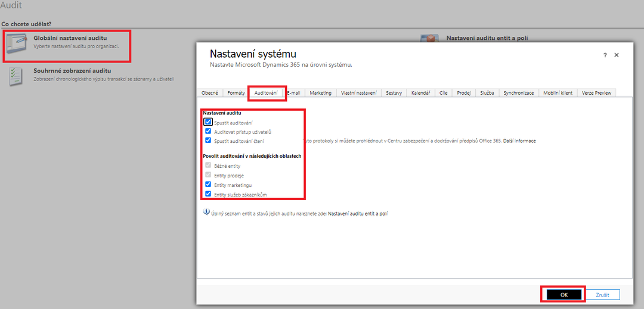
Task: Open the Formáty tab
Action: pos(236,93)
